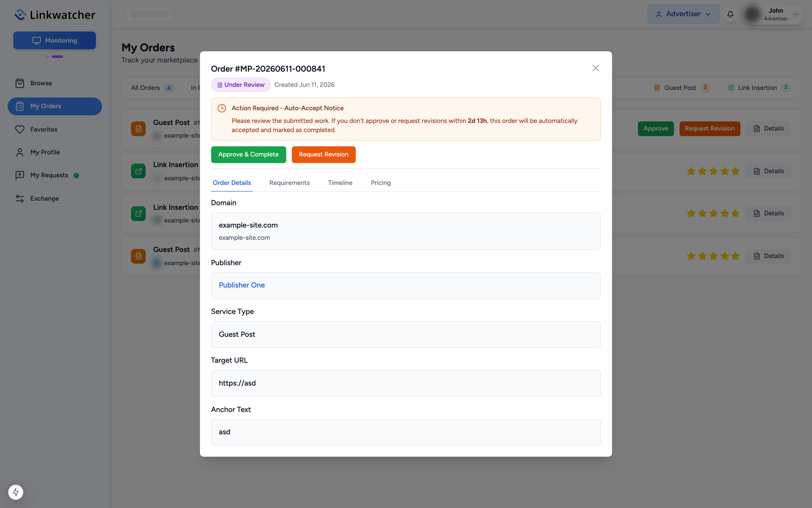
Task: Click the search placeholder in top bar
Action: point(150,14)
